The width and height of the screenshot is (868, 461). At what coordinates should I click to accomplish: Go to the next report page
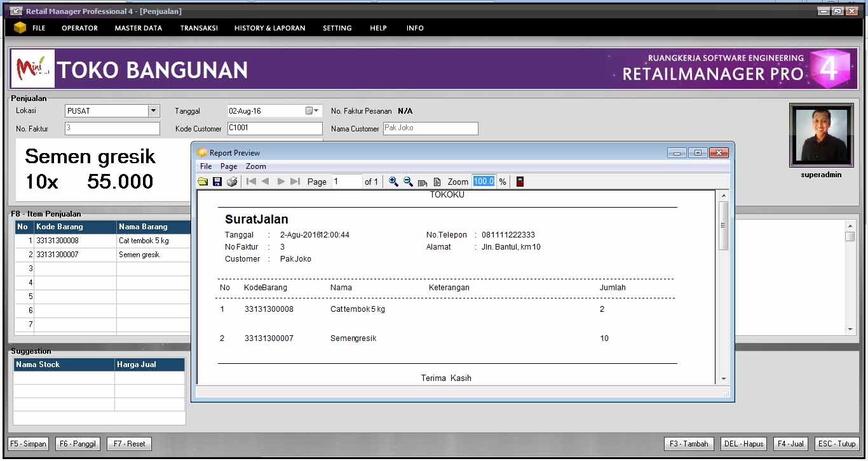[x=281, y=182]
